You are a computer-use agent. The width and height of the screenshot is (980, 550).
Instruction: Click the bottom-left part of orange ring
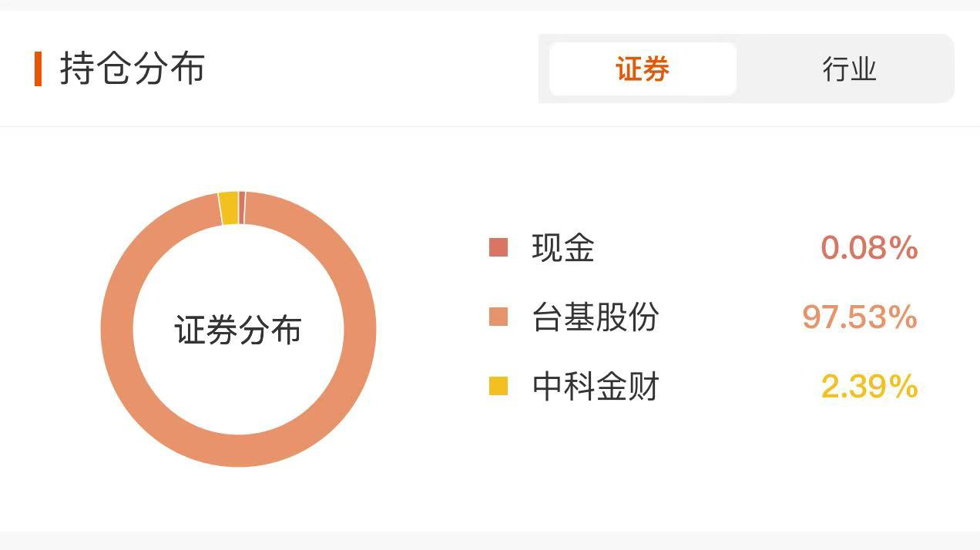point(152,416)
